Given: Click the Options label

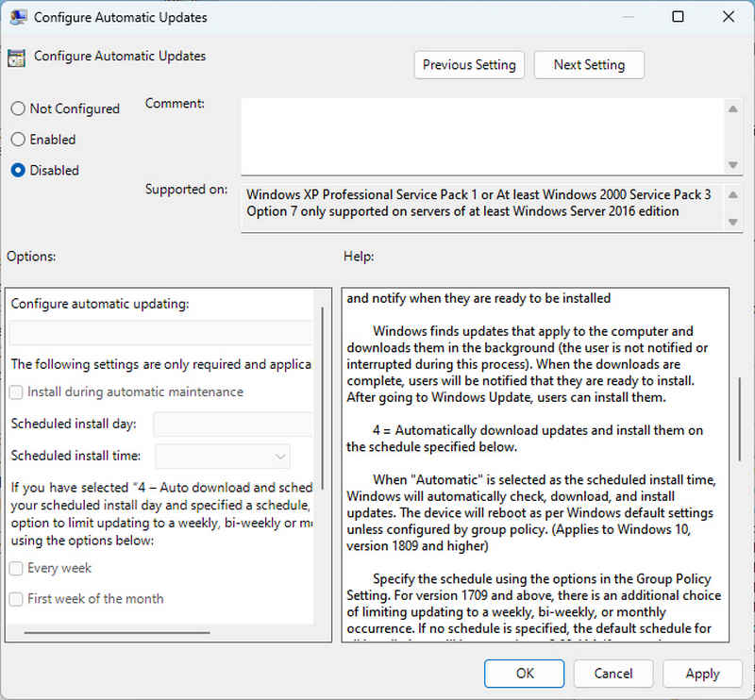Looking at the screenshot, I should coord(31,256).
